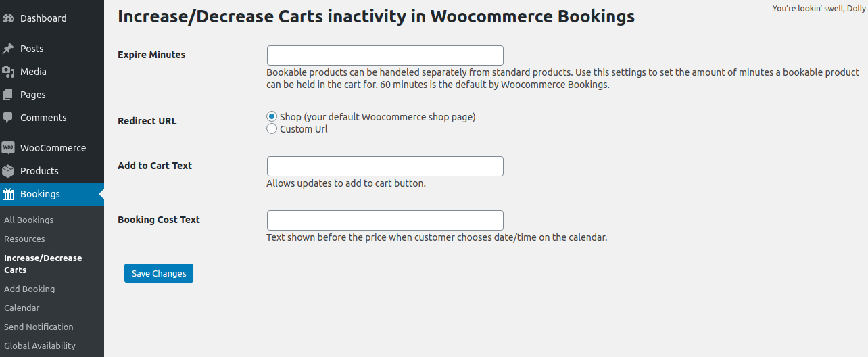Click the WooCommerce logo icon
Viewport: 868px width, 357px height.
8,148
